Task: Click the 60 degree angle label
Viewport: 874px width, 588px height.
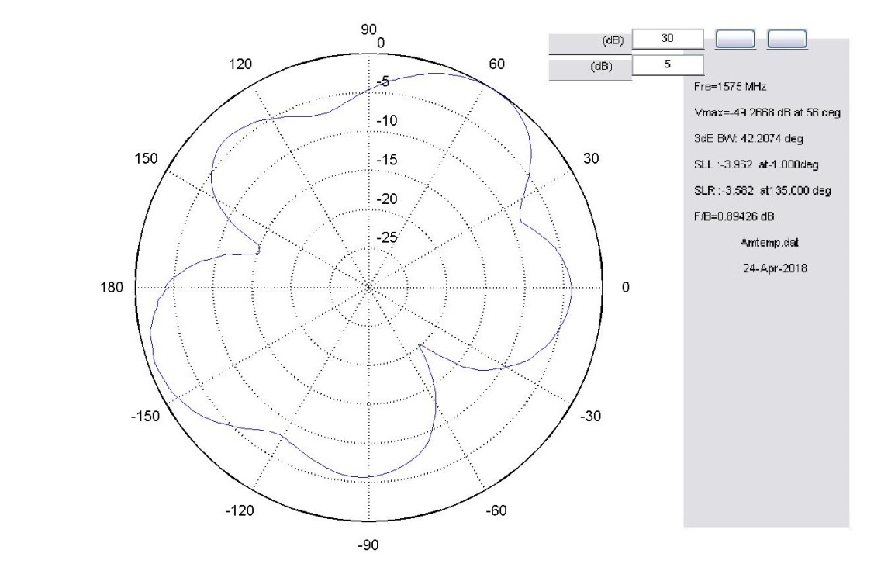Action: click(497, 65)
